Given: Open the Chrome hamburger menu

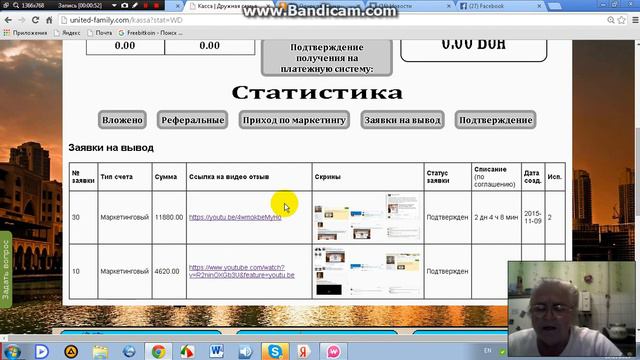Looking at the screenshot, I should (635, 20).
